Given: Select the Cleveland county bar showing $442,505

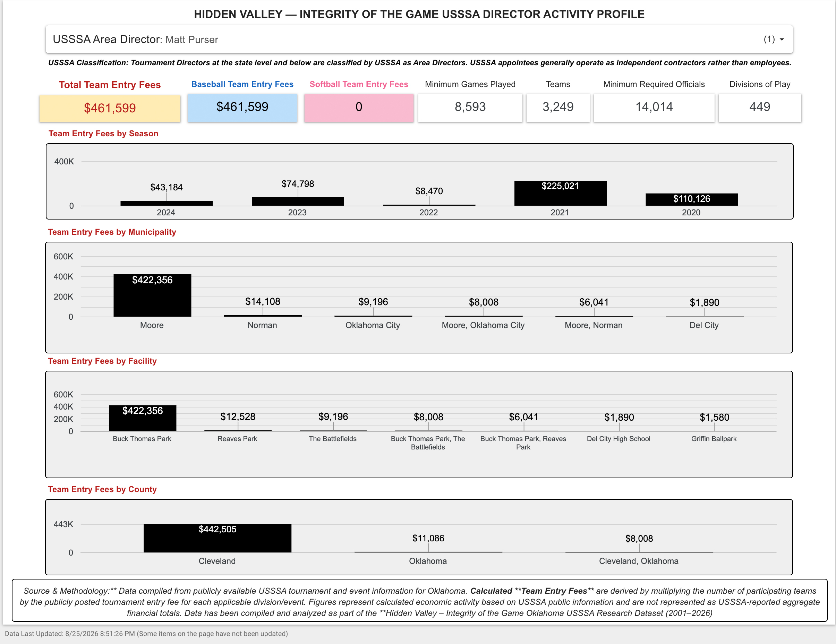Looking at the screenshot, I should (x=217, y=538).
